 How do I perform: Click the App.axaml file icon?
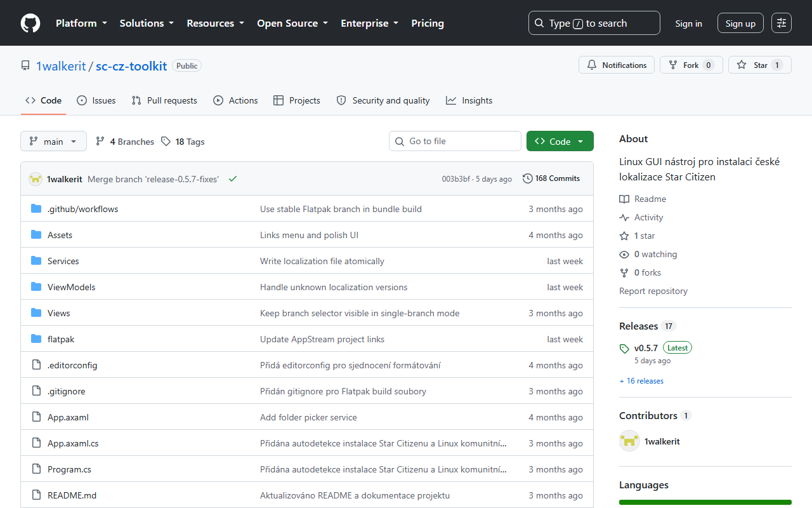[x=36, y=417]
